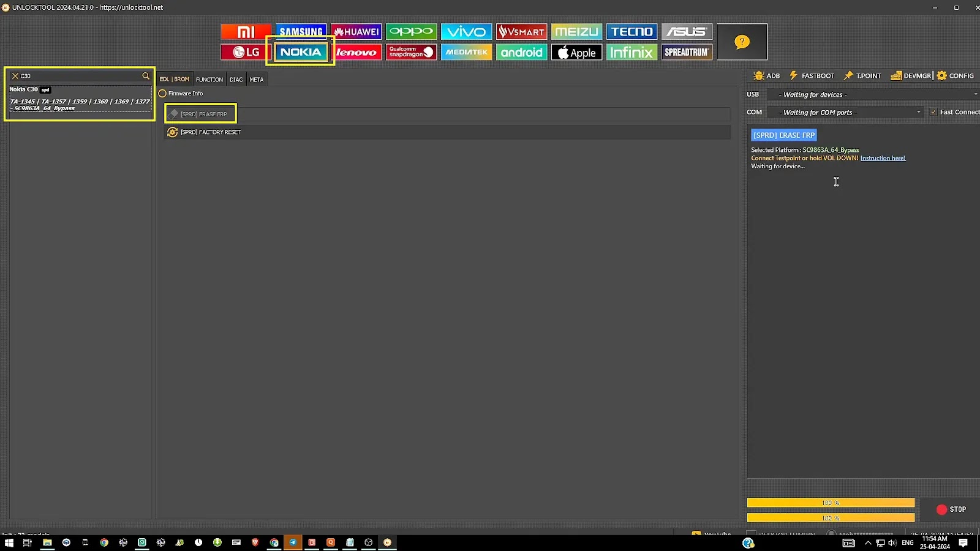The width and height of the screenshot is (980, 551).
Task: Select the Samsung brand logo
Action: (x=301, y=31)
